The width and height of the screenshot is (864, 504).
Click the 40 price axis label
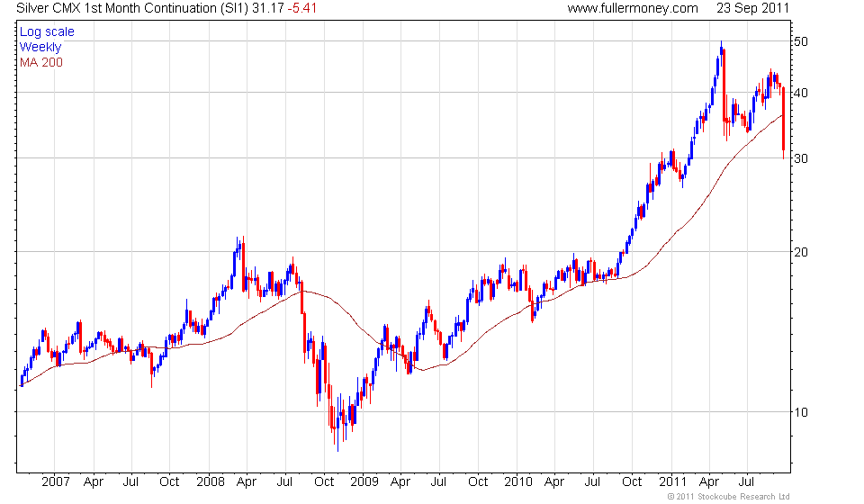click(x=801, y=93)
